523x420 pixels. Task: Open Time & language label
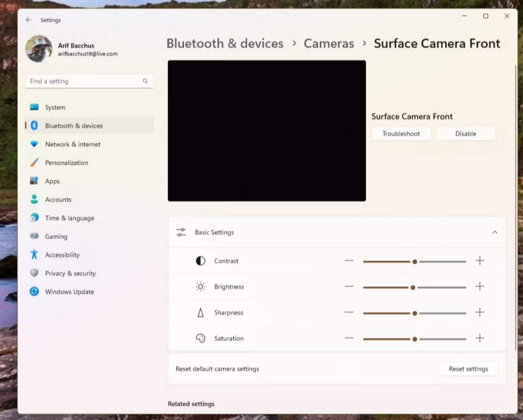[x=70, y=218]
